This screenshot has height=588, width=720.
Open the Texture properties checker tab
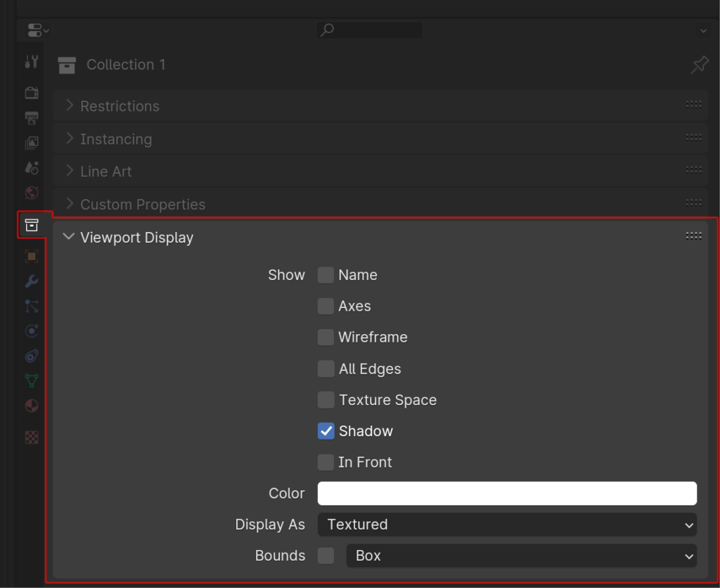tap(31, 437)
